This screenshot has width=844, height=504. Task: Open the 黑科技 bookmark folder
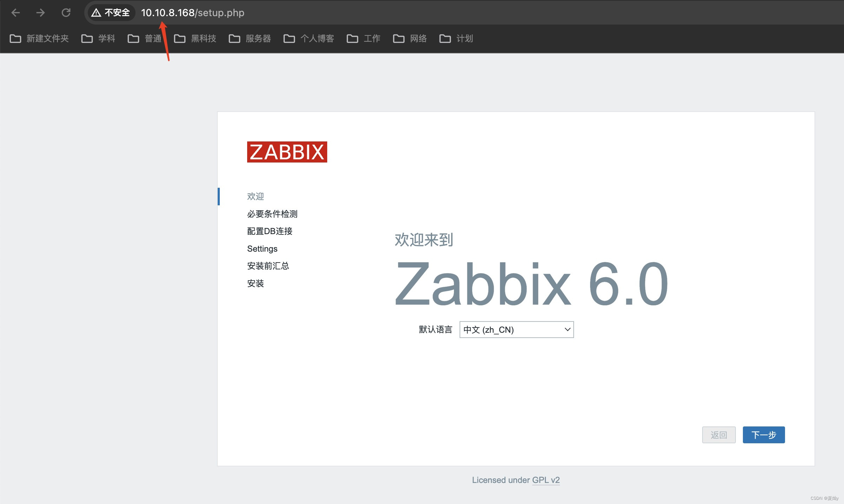[195, 38]
